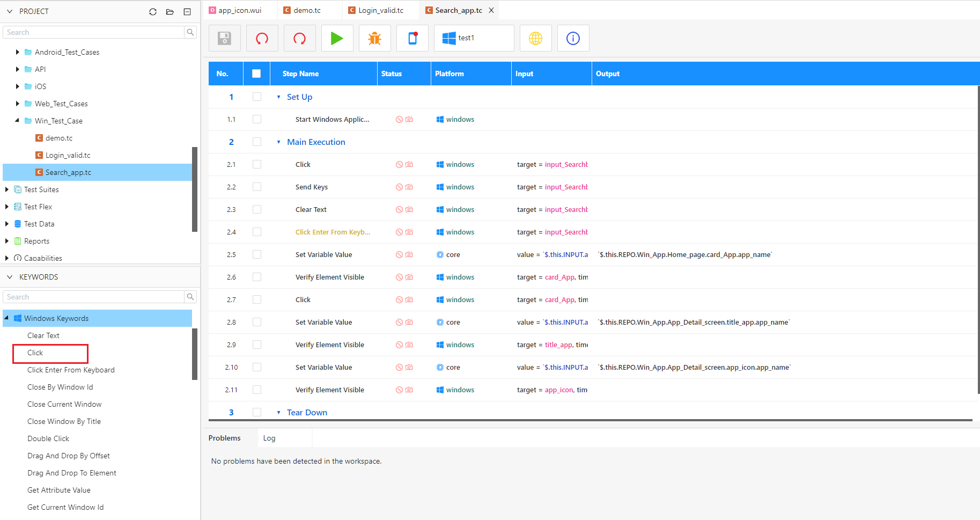Close the Search_app.tc tab
The image size is (980, 520).
(491, 10)
